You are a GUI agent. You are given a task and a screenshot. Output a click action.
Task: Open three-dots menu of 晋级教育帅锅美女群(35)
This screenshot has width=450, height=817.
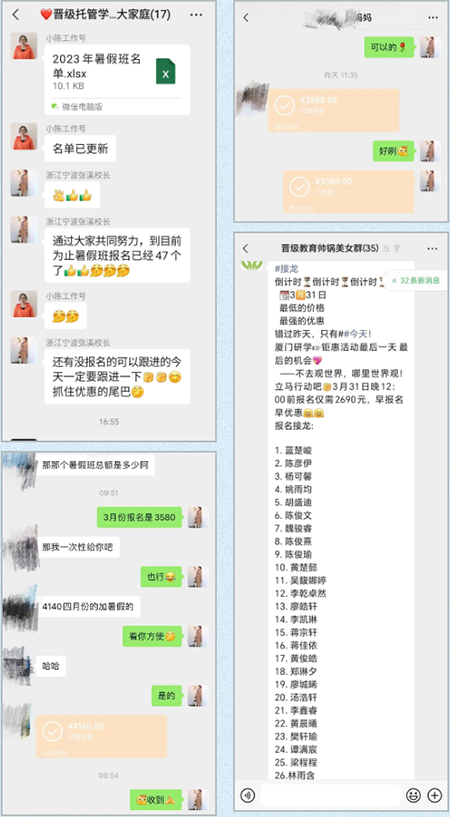pyautogui.click(x=433, y=249)
